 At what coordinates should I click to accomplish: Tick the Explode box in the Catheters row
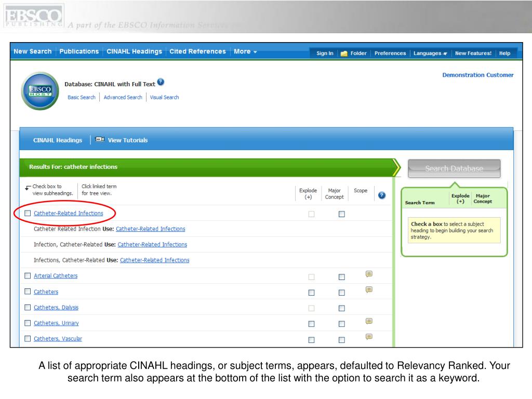tap(312, 292)
